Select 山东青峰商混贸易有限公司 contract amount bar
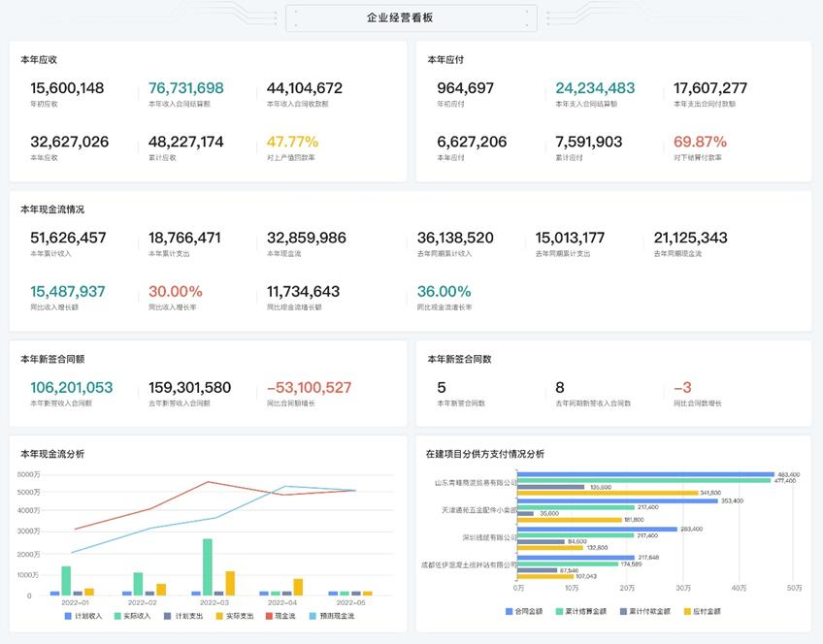Image resolution: width=823 pixels, height=644 pixels. pos(646,475)
